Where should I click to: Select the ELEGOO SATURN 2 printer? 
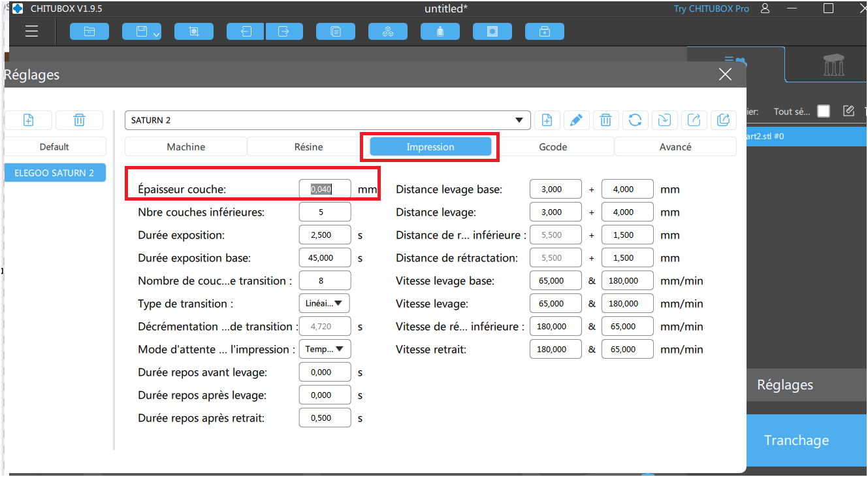54,173
